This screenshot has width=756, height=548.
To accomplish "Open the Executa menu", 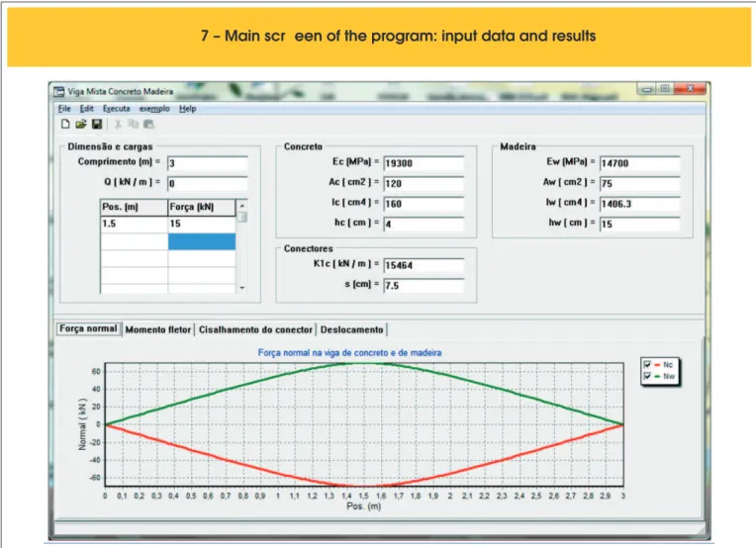I will pos(116,109).
